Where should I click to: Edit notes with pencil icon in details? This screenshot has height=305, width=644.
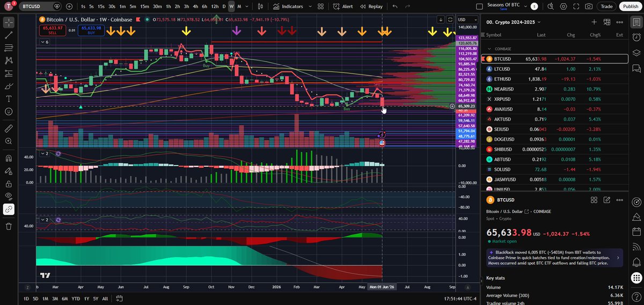pos(607,200)
